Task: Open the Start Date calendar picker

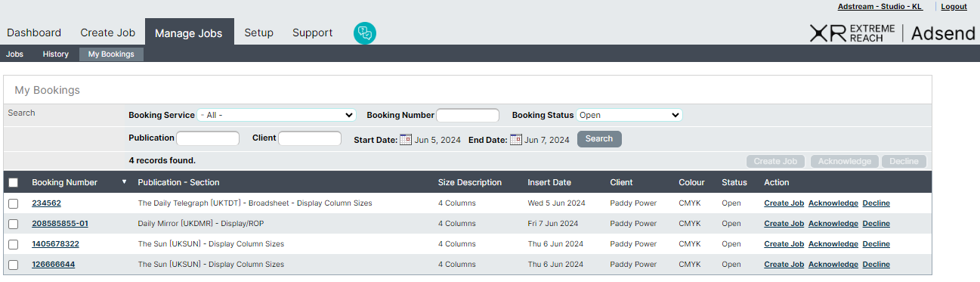Action: [406, 139]
